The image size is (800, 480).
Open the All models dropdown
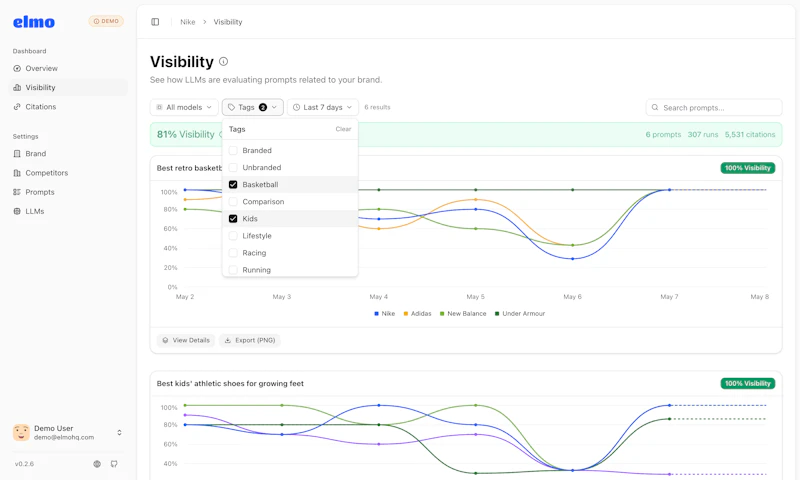[x=184, y=107]
